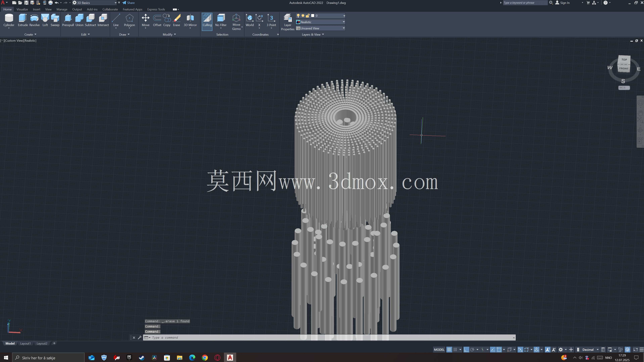Image resolution: width=644 pixels, height=362 pixels.
Task: Toggle polar tracking in status bar
Action: (x=472, y=350)
